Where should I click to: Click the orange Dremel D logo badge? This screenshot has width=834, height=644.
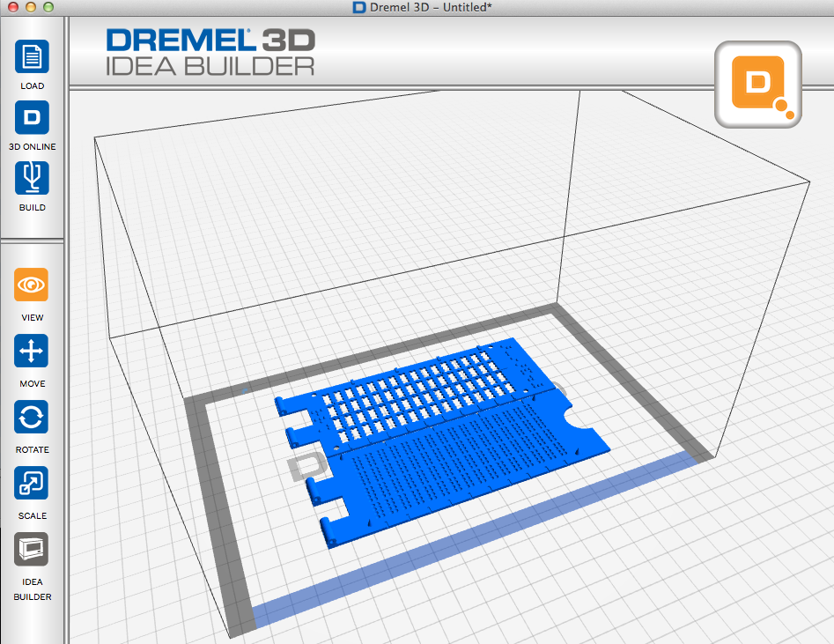pyautogui.click(x=758, y=84)
